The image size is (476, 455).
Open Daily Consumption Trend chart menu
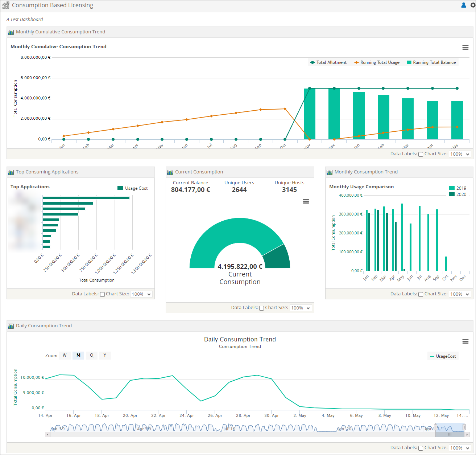pyautogui.click(x=465, y=341)
